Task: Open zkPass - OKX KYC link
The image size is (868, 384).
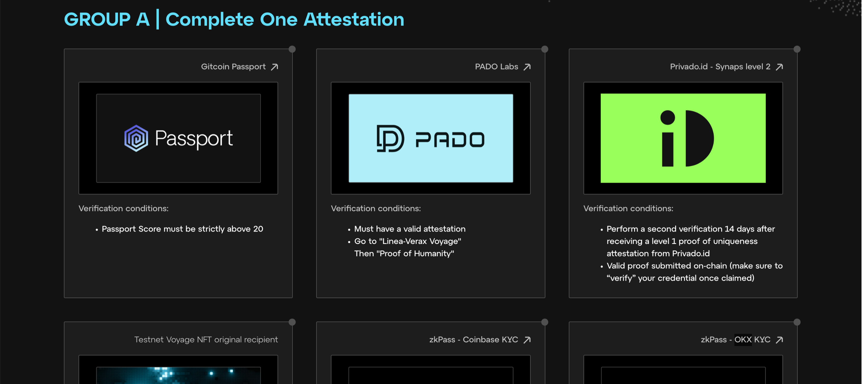Action: [735, 340]
